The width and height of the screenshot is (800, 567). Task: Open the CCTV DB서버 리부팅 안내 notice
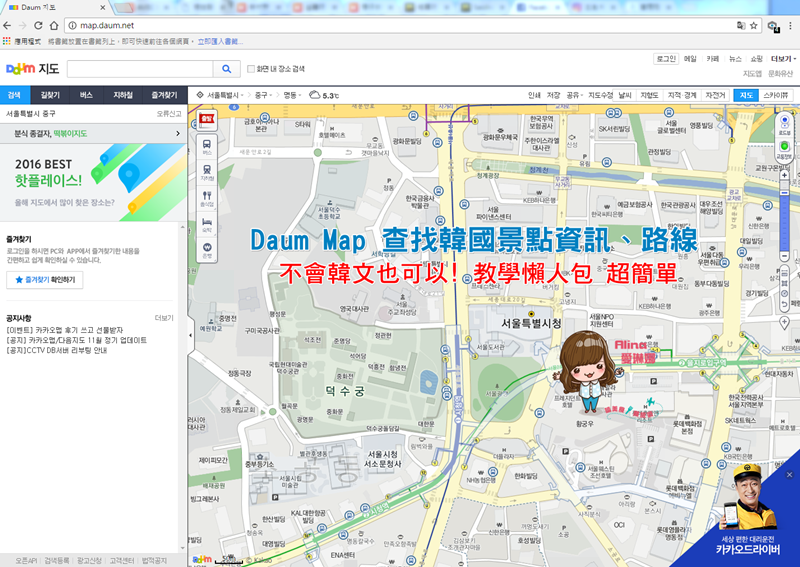tap(57, 351)
